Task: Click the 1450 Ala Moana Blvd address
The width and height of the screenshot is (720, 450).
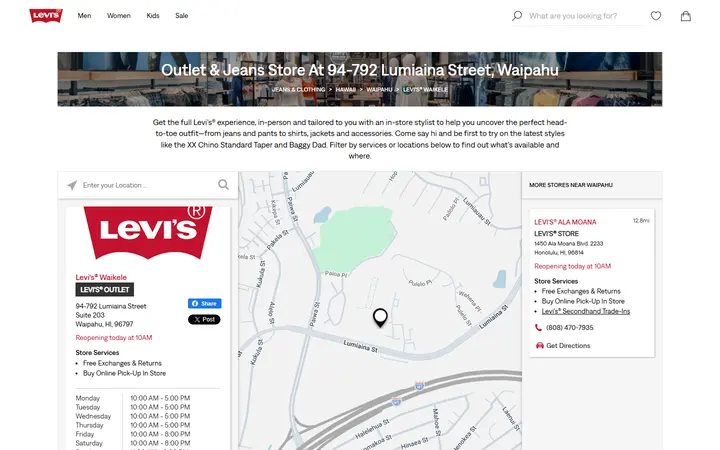Action: tap(568, 244)
